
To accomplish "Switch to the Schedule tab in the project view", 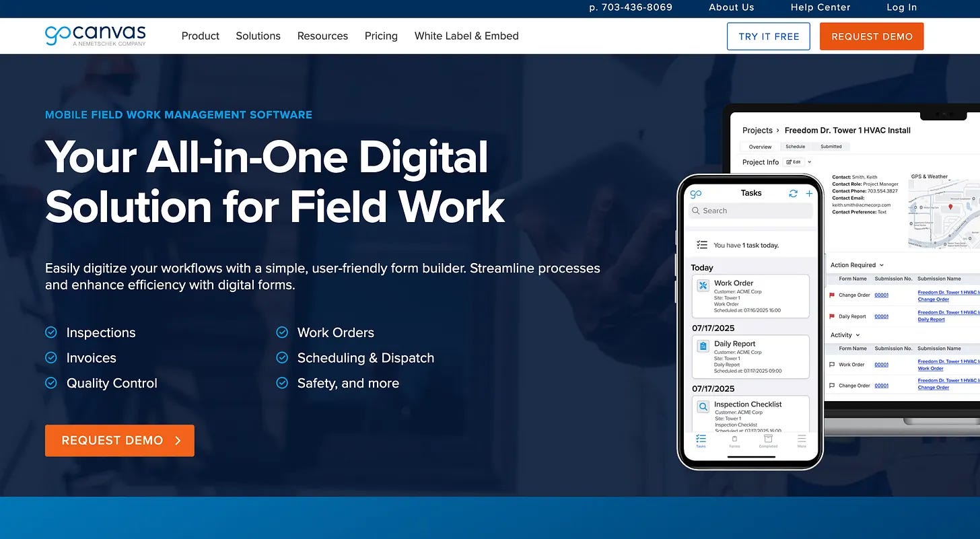I will 795,147.
